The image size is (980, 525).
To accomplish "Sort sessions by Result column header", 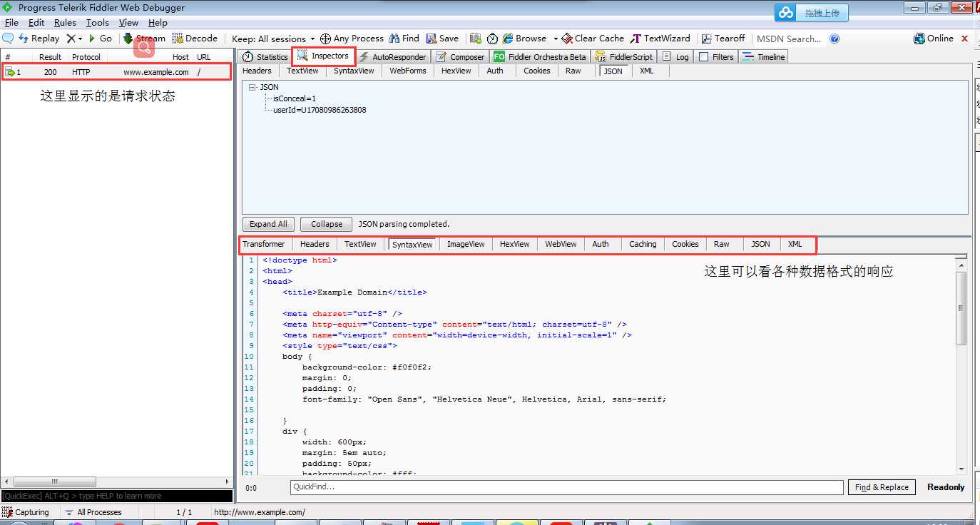I will (x=50, y=57).
